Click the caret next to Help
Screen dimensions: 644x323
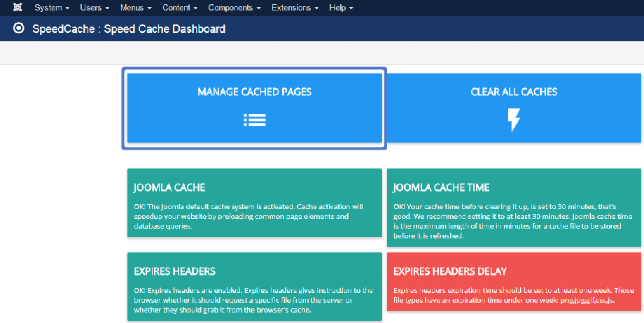click(351, 8)
